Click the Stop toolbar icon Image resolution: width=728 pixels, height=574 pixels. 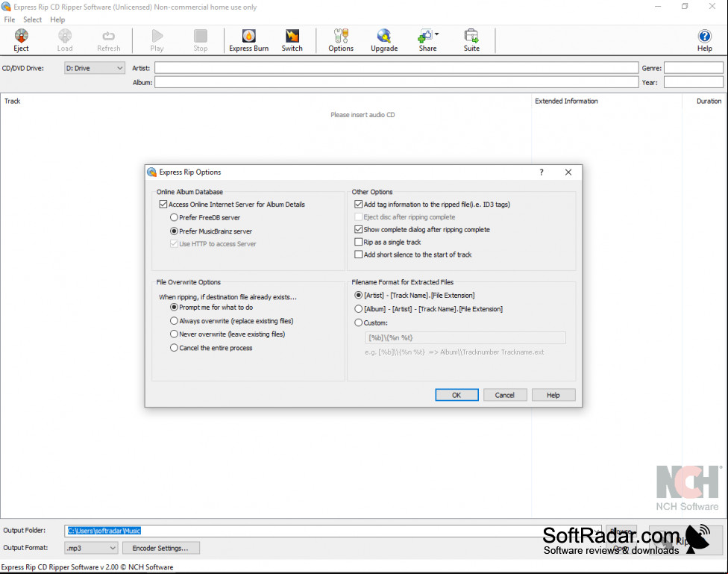coord(201,40)
